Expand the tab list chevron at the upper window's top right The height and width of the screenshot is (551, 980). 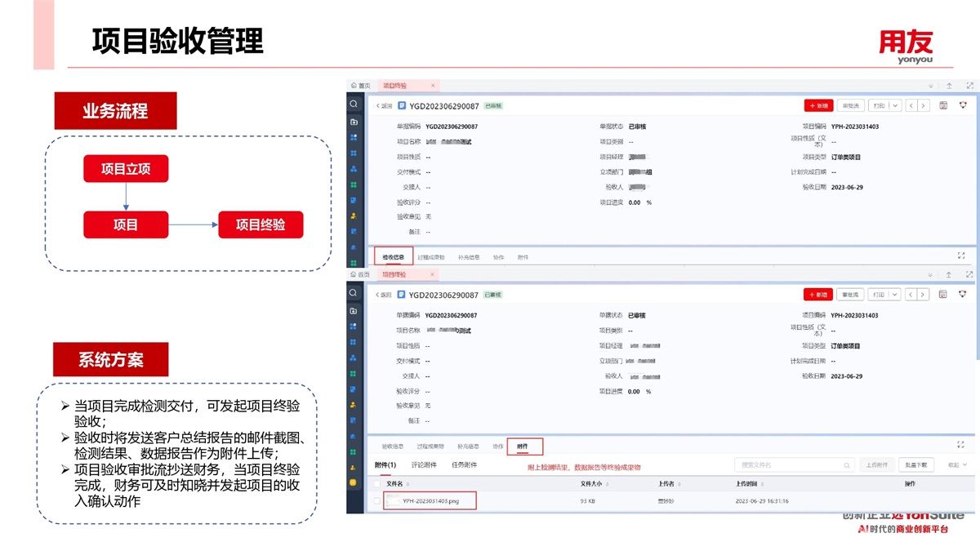point(930,86)
